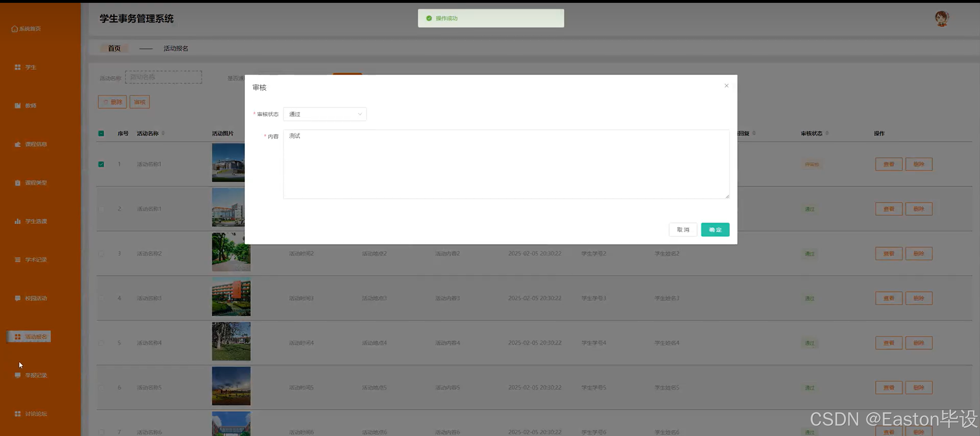Click the 课程类型 clipboard icon
The width and height of the screenshot is (980, 436).
(x=18, y=183)
